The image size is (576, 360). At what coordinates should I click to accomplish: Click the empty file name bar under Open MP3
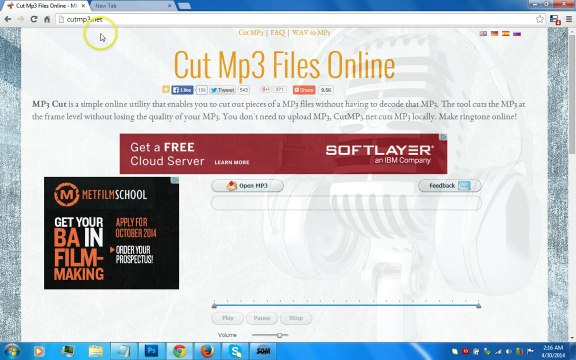pyautogui.click(x=346, y=203)
